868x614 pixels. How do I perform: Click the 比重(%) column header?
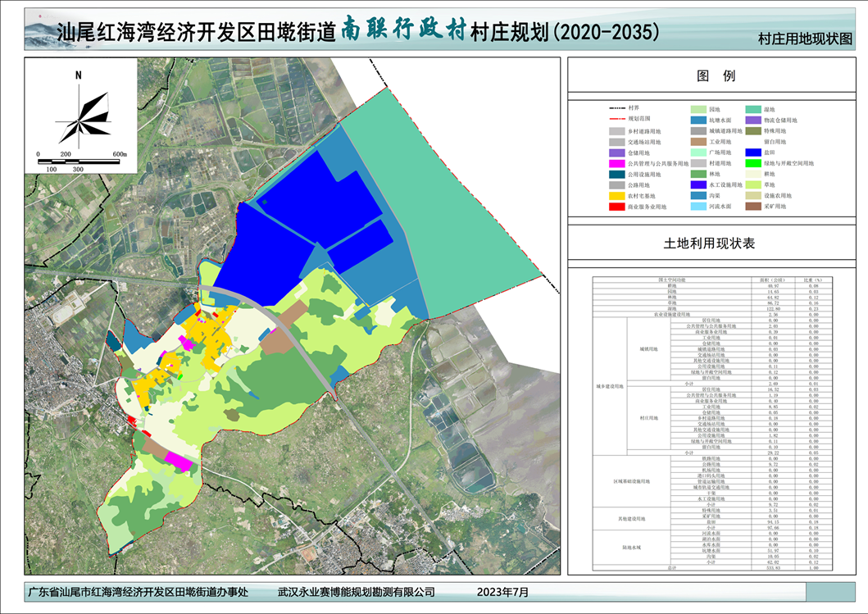pos(813,280)
